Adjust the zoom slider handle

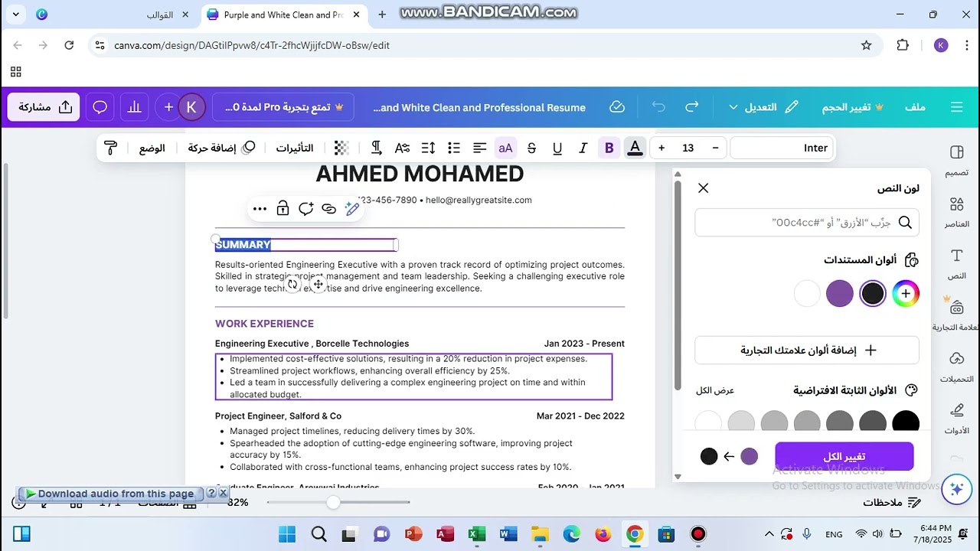[333, 502]
